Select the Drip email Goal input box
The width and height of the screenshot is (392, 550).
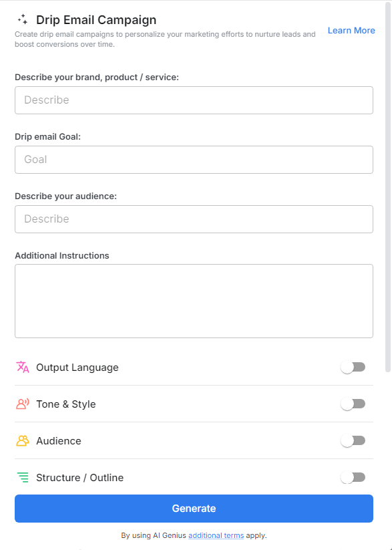194,160
